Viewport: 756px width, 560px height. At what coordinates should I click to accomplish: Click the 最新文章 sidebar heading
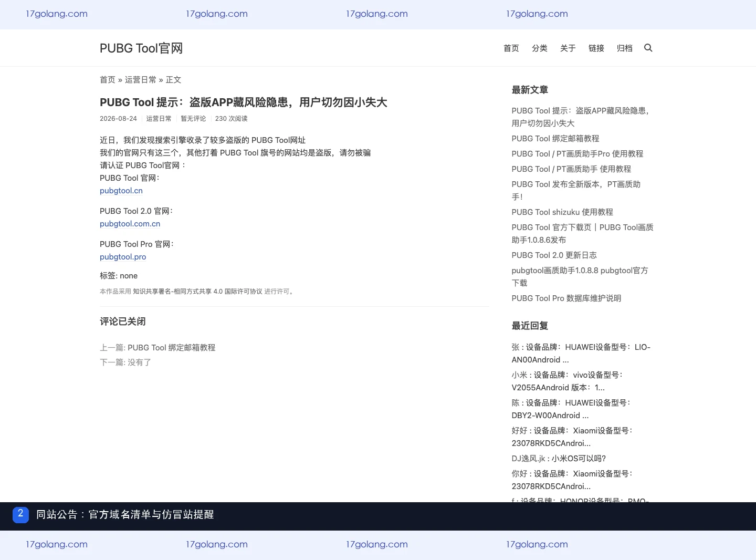pyautogui.click(x=530, y=90)
